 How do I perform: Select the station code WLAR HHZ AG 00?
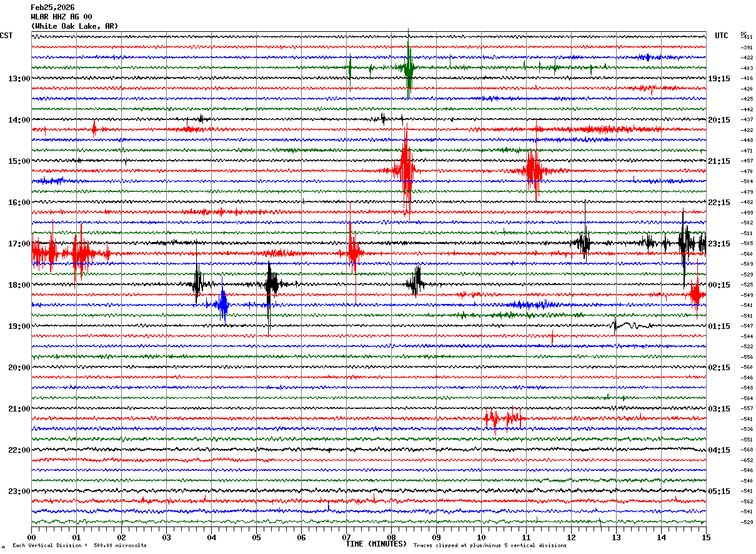tap(61, 17)
